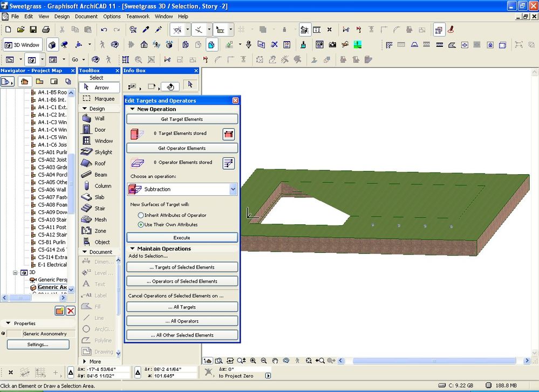Toggle the 3D Window view button
Viewport: 539px width, 392px height.
[22, 44]
